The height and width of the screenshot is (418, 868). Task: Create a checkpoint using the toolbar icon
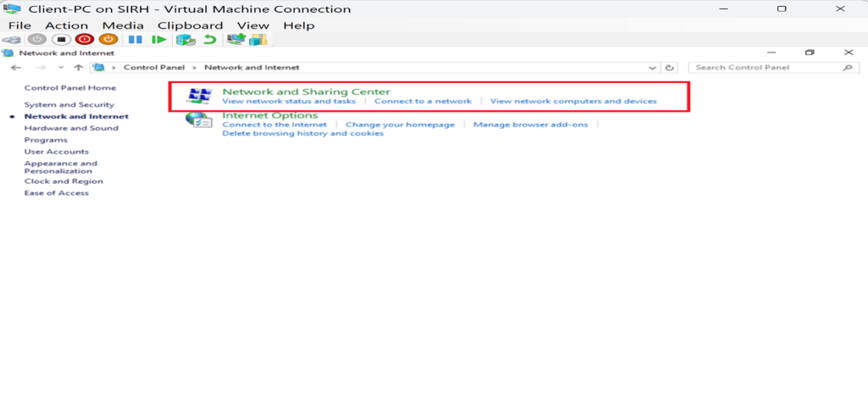coord(185,40)
